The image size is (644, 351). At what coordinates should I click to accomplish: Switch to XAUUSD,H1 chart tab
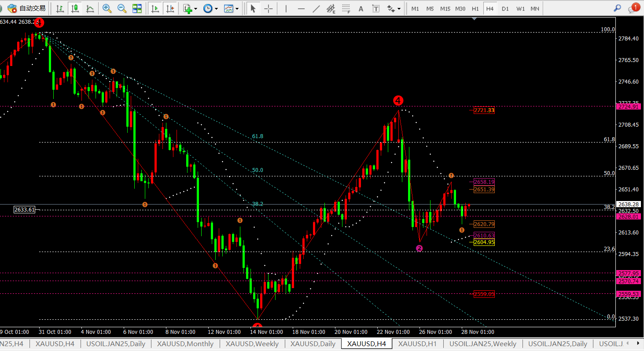coord(418,344)
